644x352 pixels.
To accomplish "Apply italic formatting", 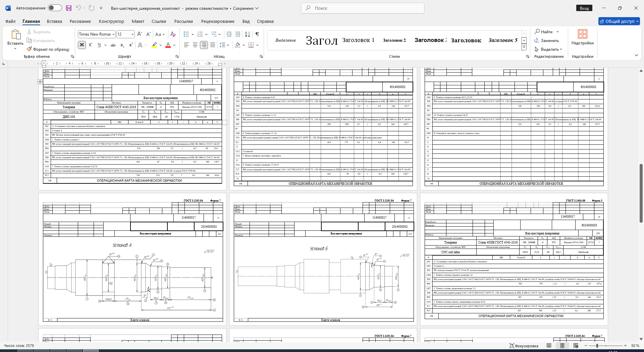I will [90, 45].
